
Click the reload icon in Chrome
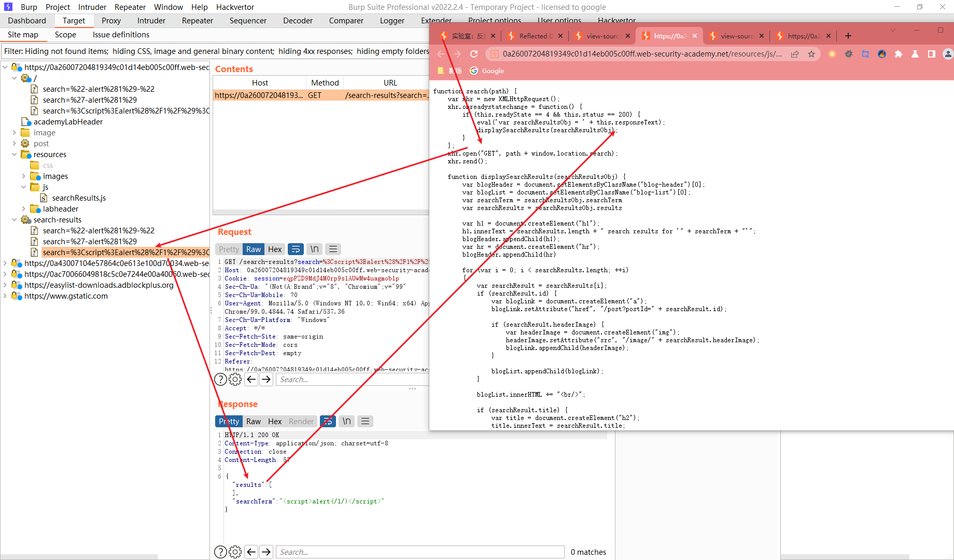pyautogui.click(x=474, y=53)
